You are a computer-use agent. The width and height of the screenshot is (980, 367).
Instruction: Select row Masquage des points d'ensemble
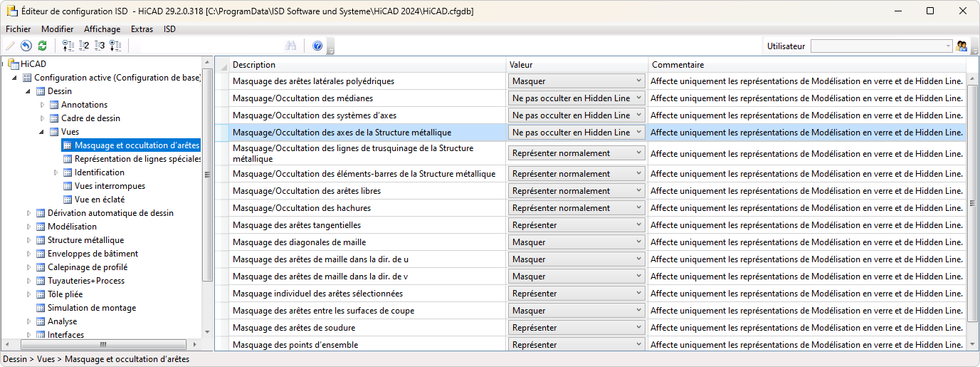591,343
